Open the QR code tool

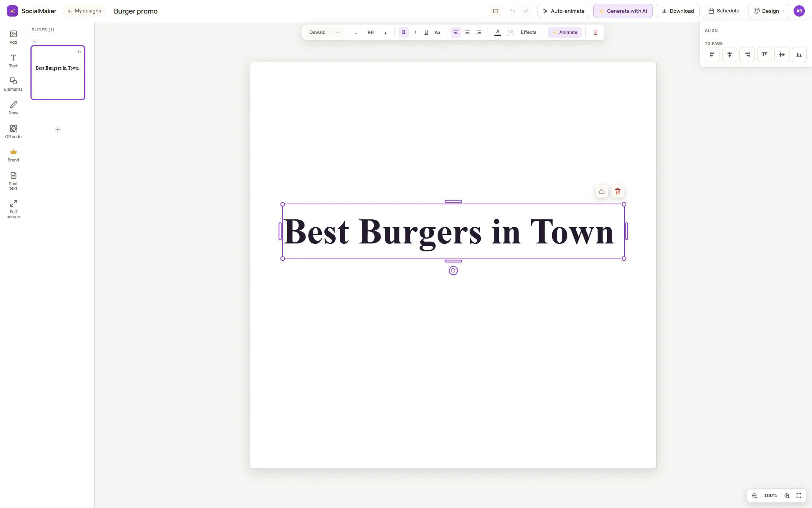point(13,132)
